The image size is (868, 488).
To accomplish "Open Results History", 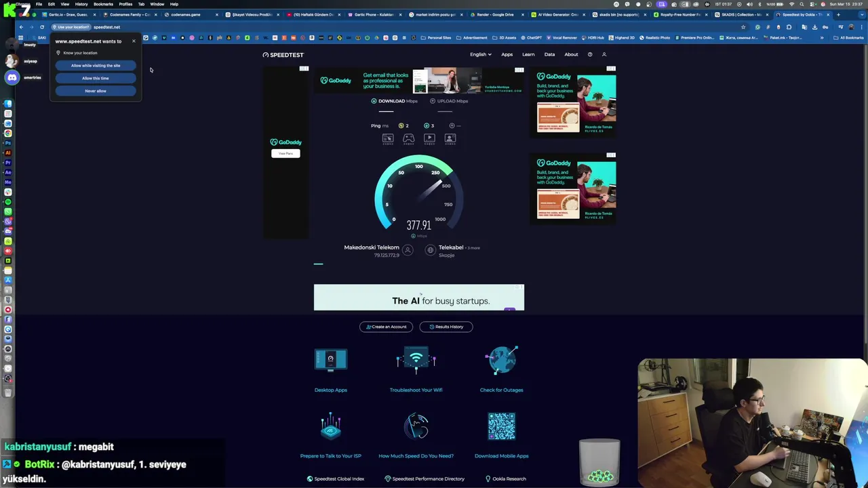I will [x=446, y=327].
